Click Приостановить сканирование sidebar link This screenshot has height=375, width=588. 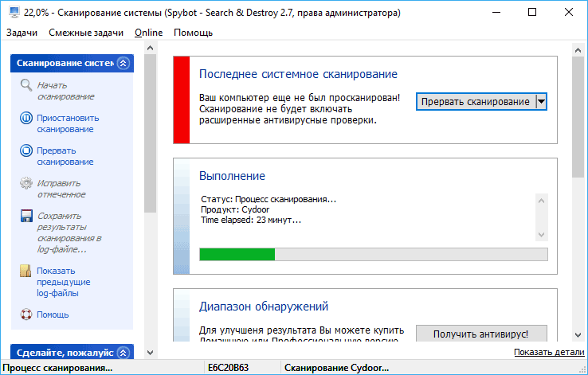click(68, 123)
